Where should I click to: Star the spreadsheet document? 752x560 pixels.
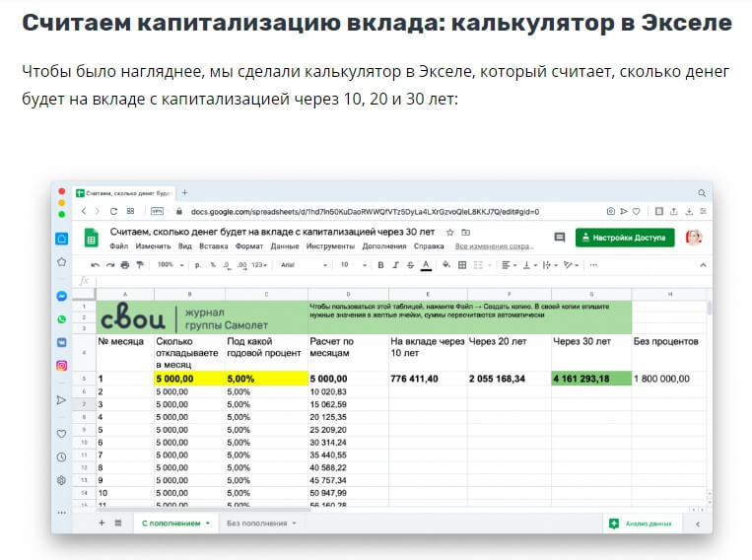(x=449, y=232)
